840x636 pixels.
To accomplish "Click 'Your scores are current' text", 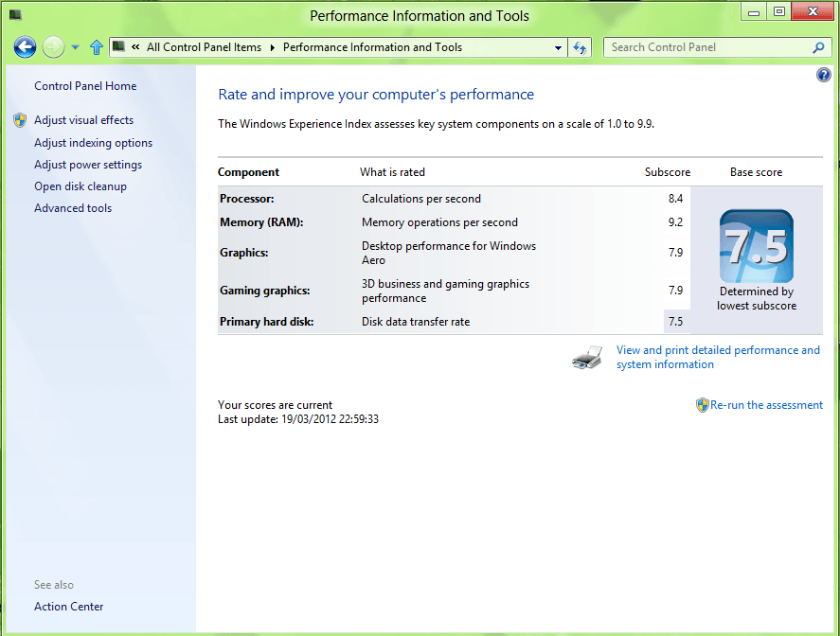I will pos(275,405).
